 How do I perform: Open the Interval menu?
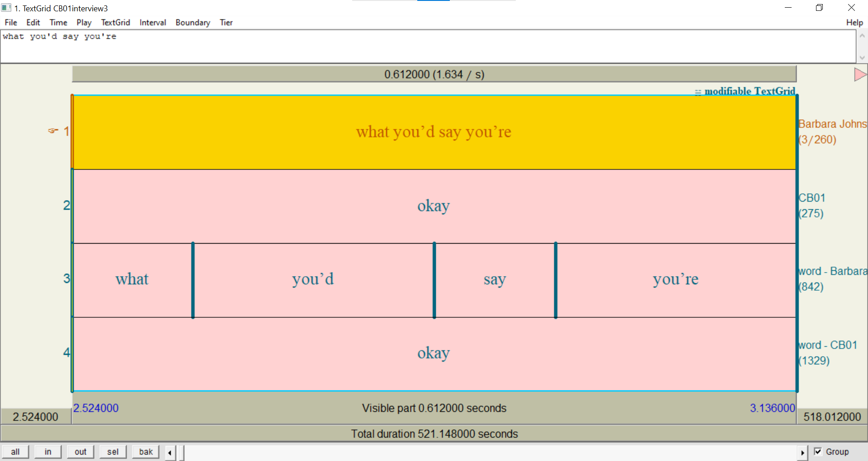[153, 23]
